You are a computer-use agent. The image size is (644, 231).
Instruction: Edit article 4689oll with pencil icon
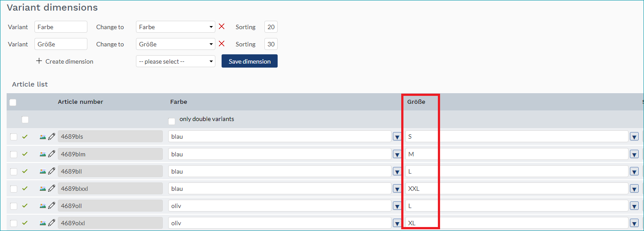(52, 206)
